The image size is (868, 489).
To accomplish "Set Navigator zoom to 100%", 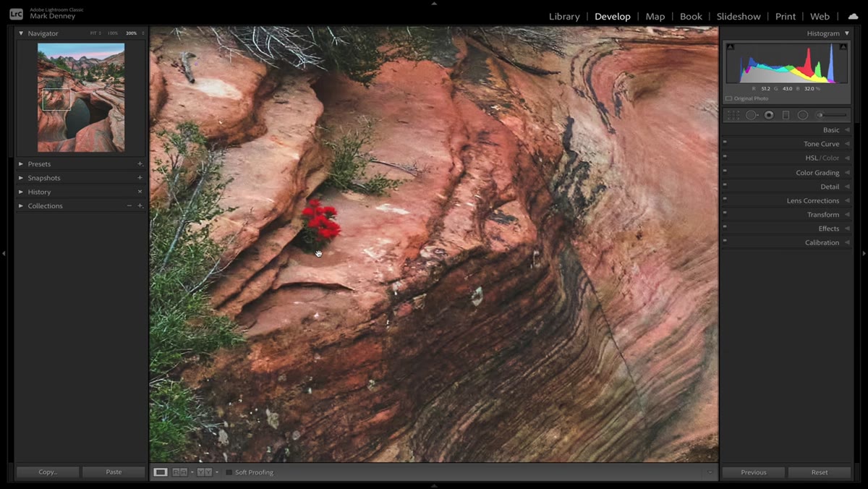I will [x=112, y=33].
